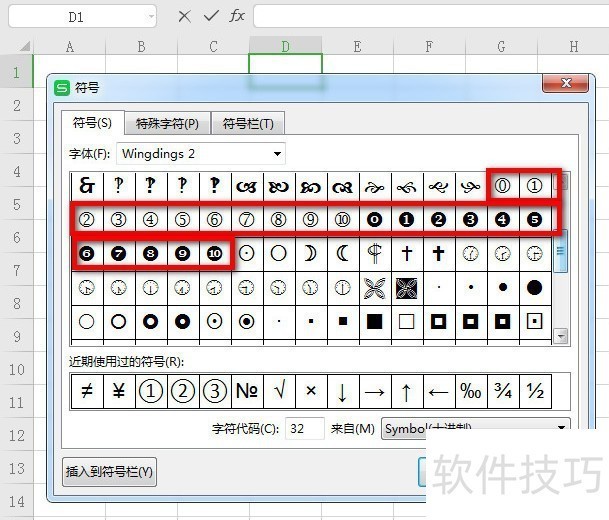The width and height of the screenshot is (609, 520).
Task: Select the large black filled square symbol
Action: (374, 322)
